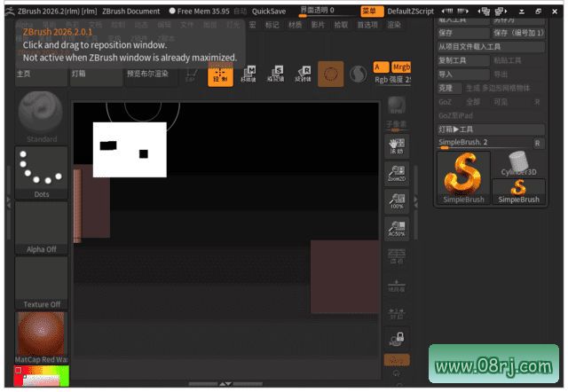Image resolution: width=568 pixels, height=392 pixels.
Task: Toggle the lock camera icon
Action: coord(397,340)
